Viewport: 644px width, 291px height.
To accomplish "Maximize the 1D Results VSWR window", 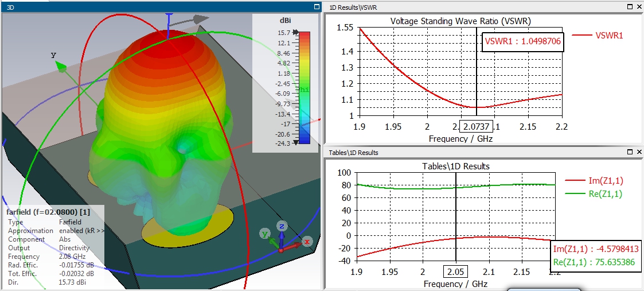I will click(630, 6).
